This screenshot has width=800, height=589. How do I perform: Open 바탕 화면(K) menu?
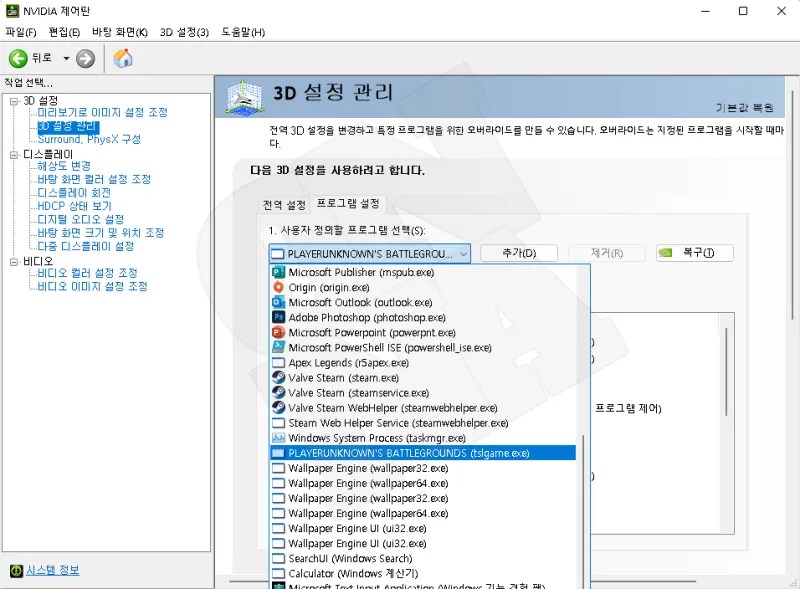pos(120,32)
